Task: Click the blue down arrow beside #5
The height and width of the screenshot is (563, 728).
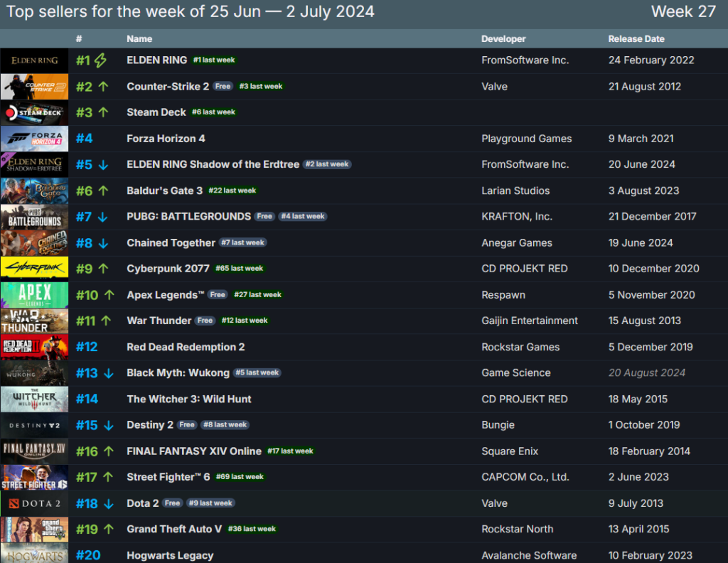Action: point(103,165)
